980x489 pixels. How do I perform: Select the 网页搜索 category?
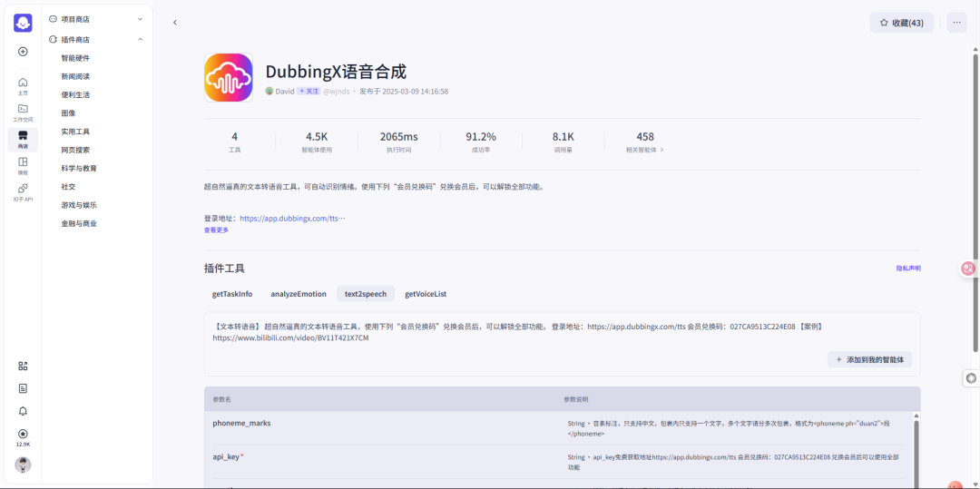click(75, 150)
